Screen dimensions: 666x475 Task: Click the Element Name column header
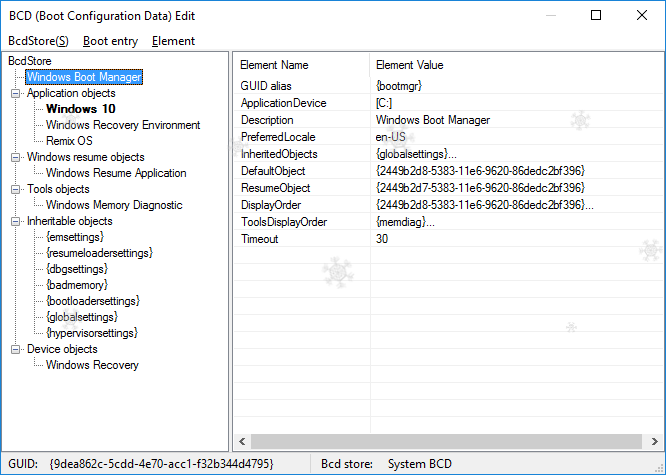pos(302,65)
